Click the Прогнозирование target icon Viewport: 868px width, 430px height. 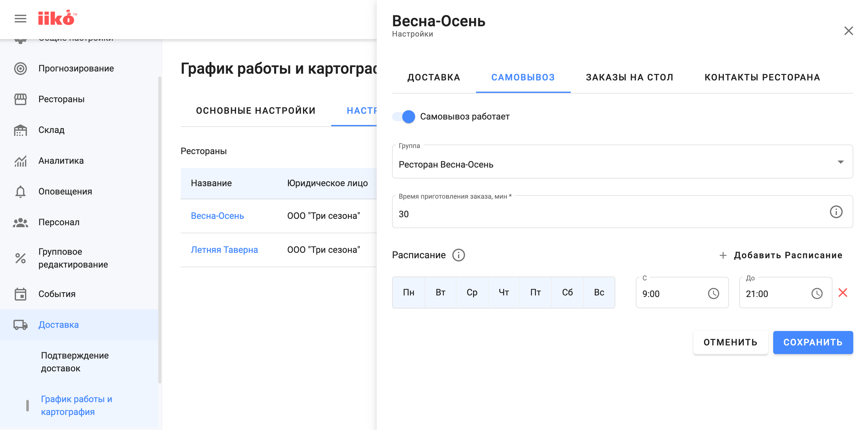[x=20, y=69]
